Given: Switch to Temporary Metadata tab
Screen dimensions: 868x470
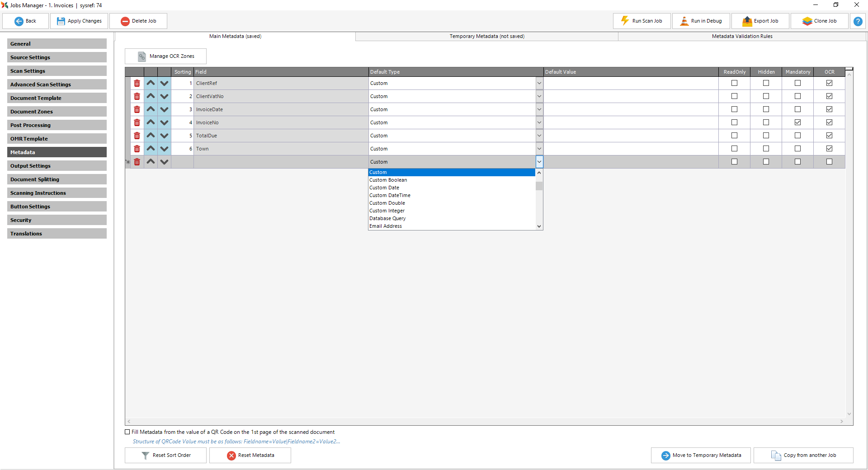Looking at the screenshot, I should 486,36.
